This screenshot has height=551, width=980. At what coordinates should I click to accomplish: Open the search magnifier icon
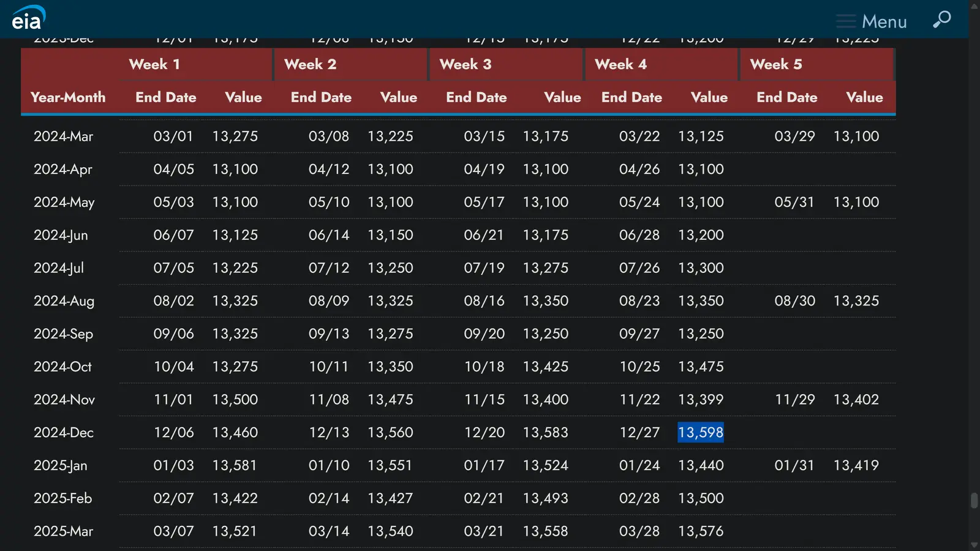(x=941, y=20)
